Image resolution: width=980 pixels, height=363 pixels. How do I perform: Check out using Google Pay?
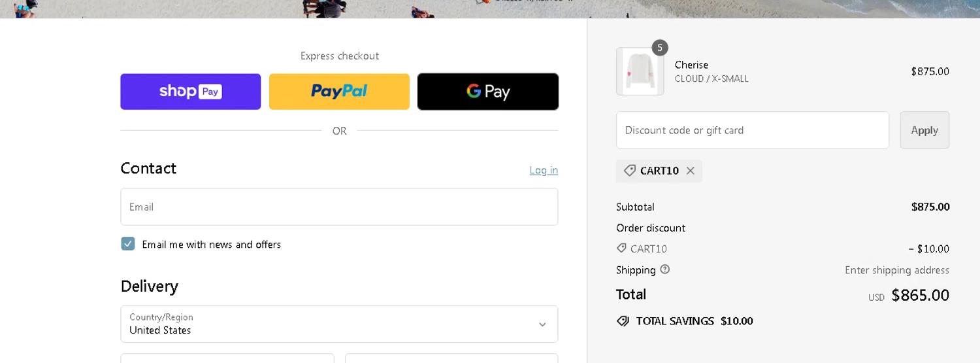(x=488, y=92)
